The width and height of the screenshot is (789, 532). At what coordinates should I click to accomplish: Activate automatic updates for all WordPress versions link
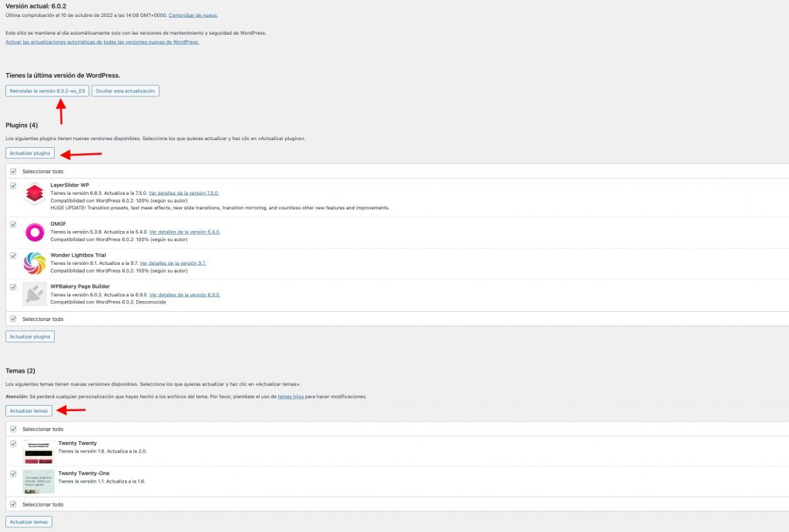tap(102, 42)
